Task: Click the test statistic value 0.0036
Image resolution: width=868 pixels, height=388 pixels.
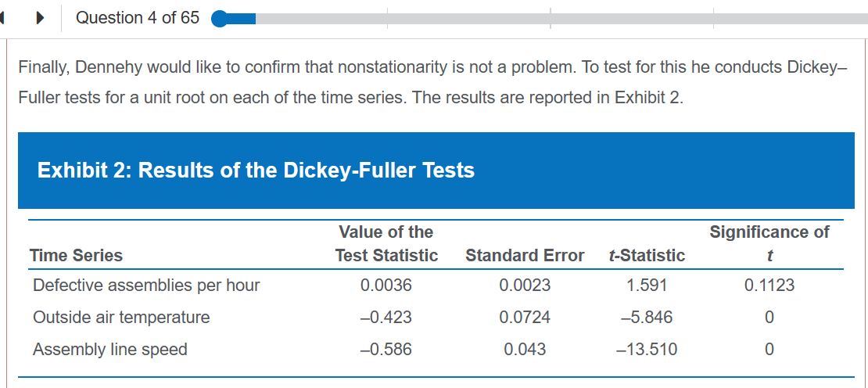Action: 386,286
